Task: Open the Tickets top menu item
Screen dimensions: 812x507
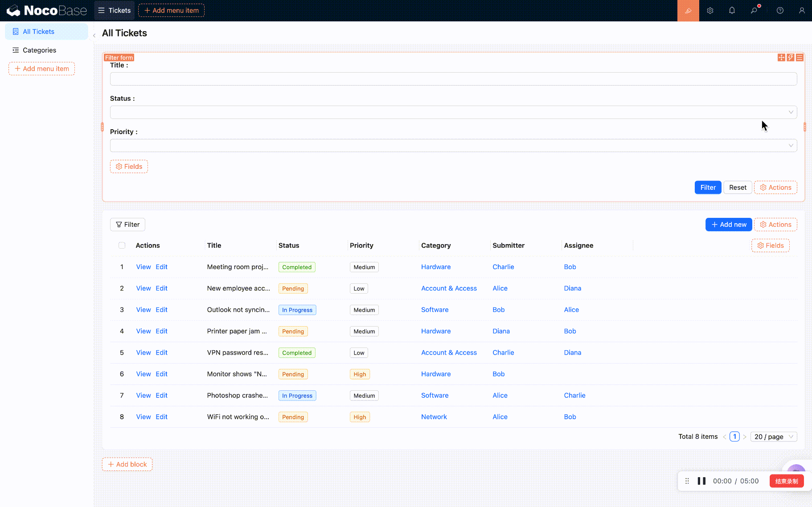Action: [x=115, y=11]
